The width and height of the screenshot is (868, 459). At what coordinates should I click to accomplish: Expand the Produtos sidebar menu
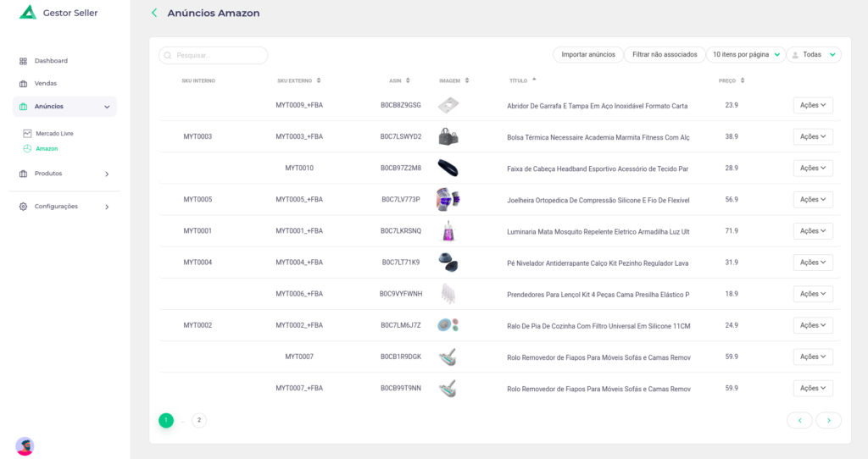106,174
